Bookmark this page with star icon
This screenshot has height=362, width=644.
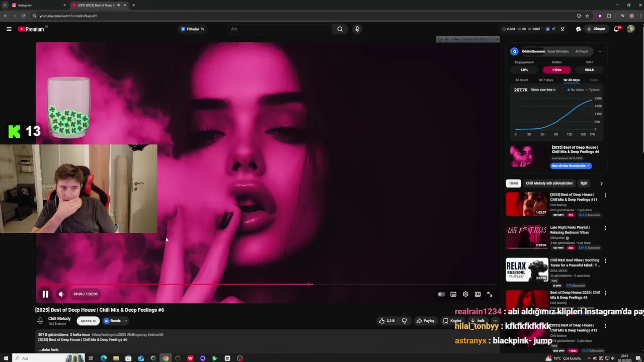[587, 16]
